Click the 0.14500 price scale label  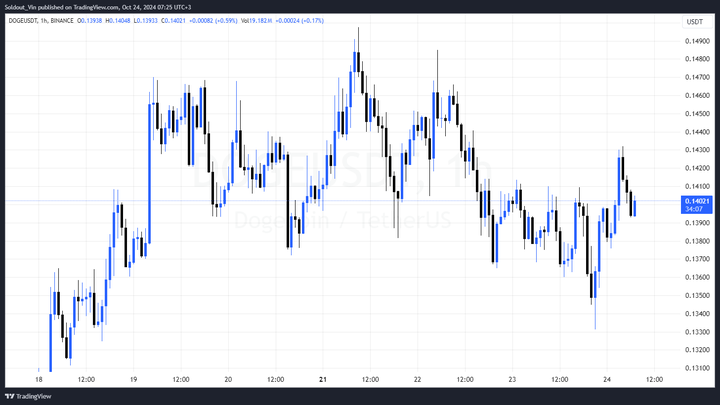tap(697, 113)
